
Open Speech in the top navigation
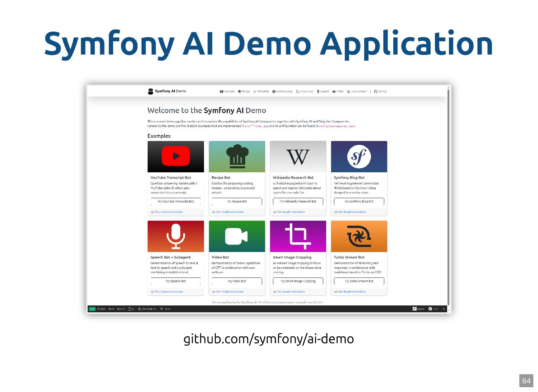323,91
